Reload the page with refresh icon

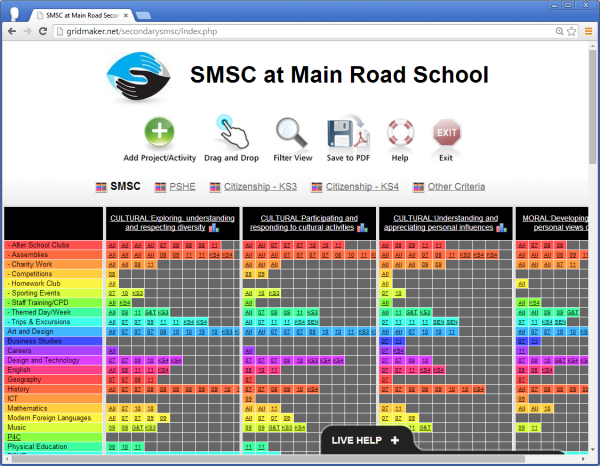[43, 31]
